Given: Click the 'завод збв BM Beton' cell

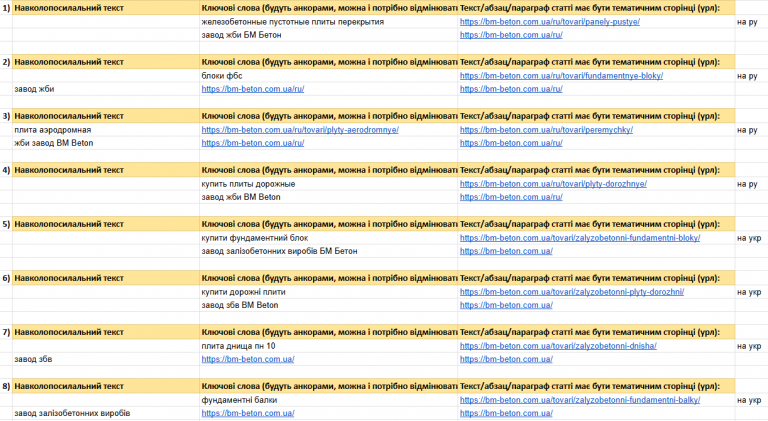Looking at the screenshot, I should point(328,305).
